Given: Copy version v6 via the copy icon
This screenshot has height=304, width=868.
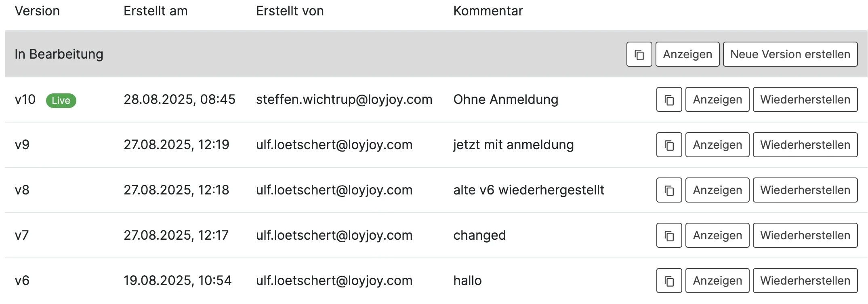Looking at the screenshot, I should coord(668,281).
